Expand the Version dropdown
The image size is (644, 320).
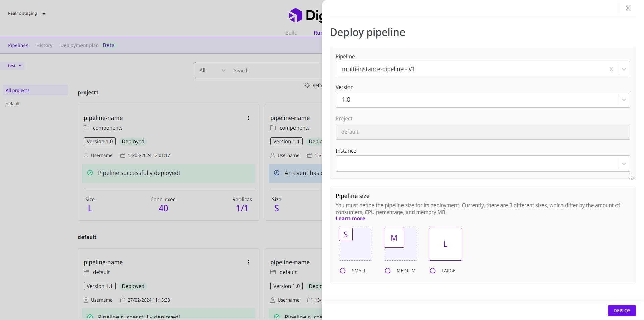(624, 100)
